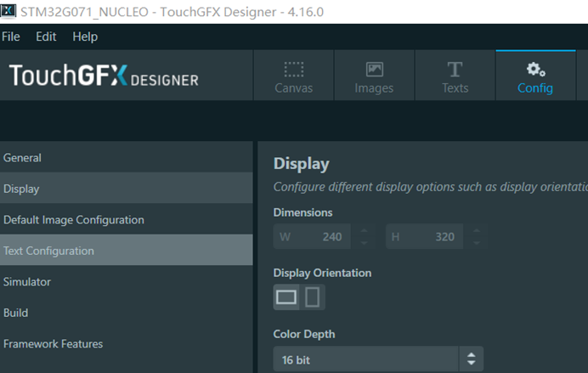The height and width of the screenshot is (373, 588).
Task: Click the application icon in title bar
Action: click(x=8, y=13)
